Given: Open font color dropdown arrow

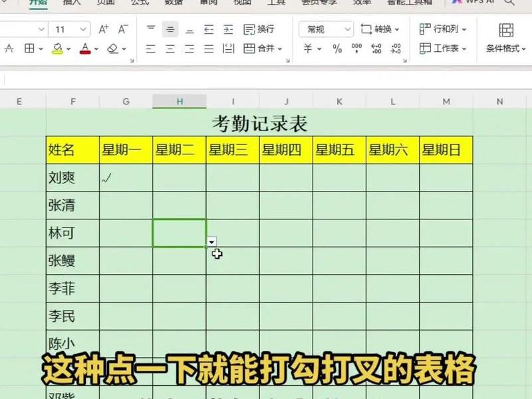Looking at the screenshot, I should [x=96, y=49].
